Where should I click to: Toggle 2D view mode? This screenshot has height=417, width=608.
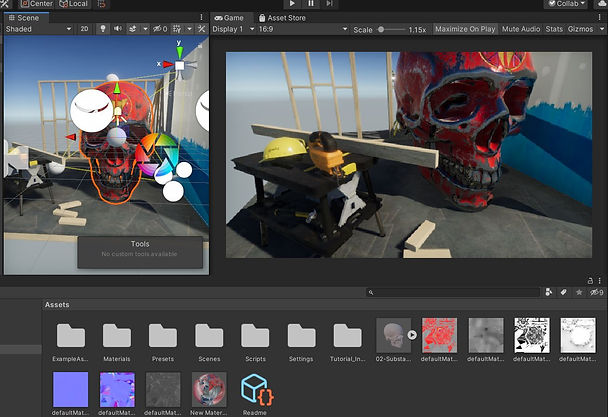84,29
